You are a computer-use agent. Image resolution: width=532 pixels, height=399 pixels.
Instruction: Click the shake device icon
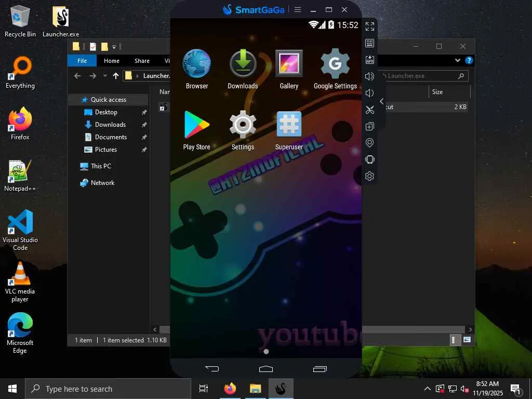pyautogui.click(x=370, y=159)
